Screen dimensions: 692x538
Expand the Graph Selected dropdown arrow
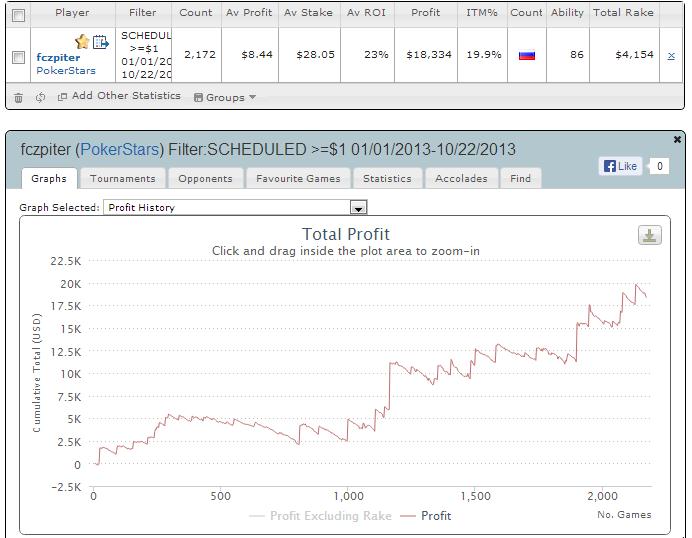358,207
